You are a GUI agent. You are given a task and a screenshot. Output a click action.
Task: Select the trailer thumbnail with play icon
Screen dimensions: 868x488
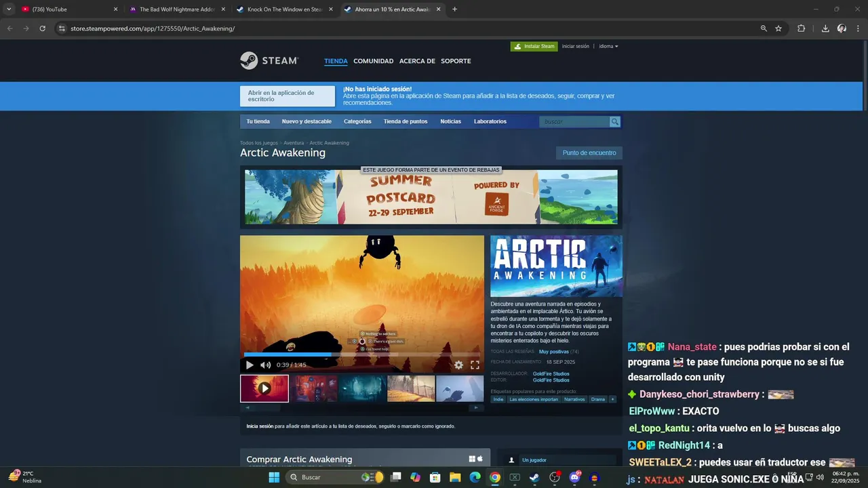(x=264, y=388)
